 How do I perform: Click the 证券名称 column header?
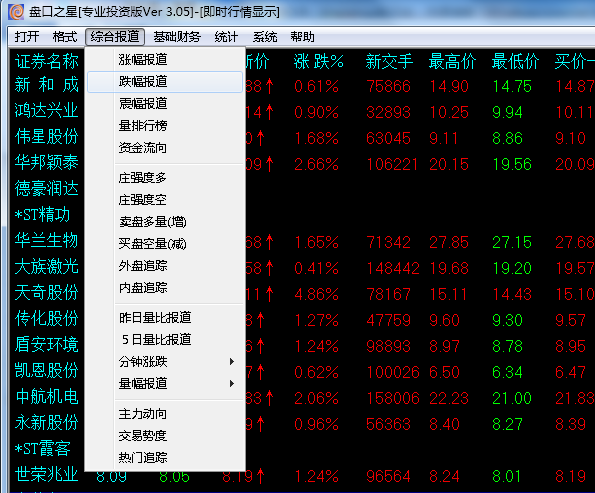tap(46, 61)
